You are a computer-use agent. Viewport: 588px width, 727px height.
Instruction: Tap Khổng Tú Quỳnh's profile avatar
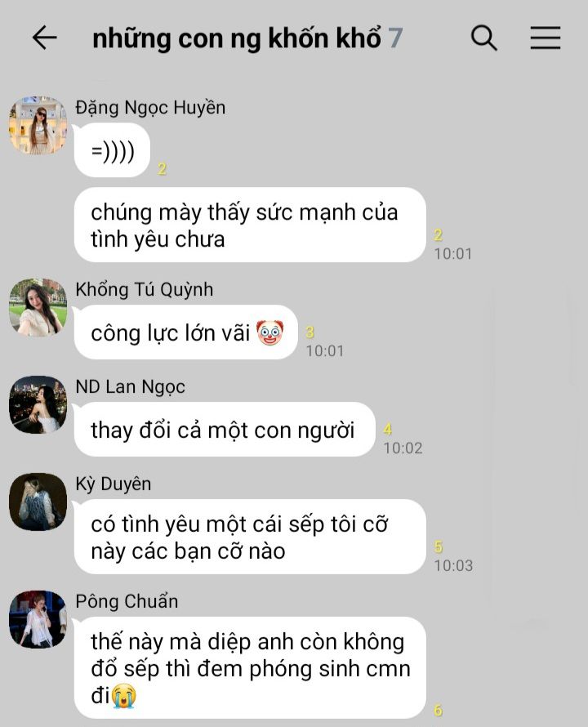click(38, 307)
